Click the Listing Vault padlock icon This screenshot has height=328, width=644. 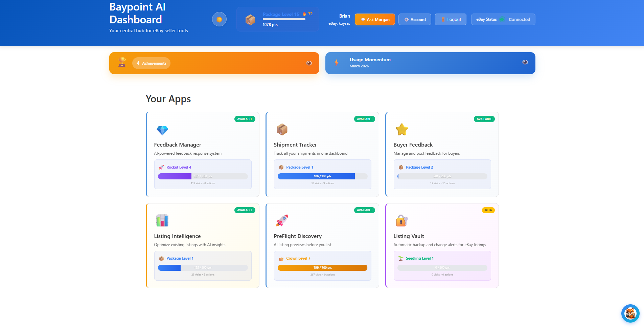[401, 221]
